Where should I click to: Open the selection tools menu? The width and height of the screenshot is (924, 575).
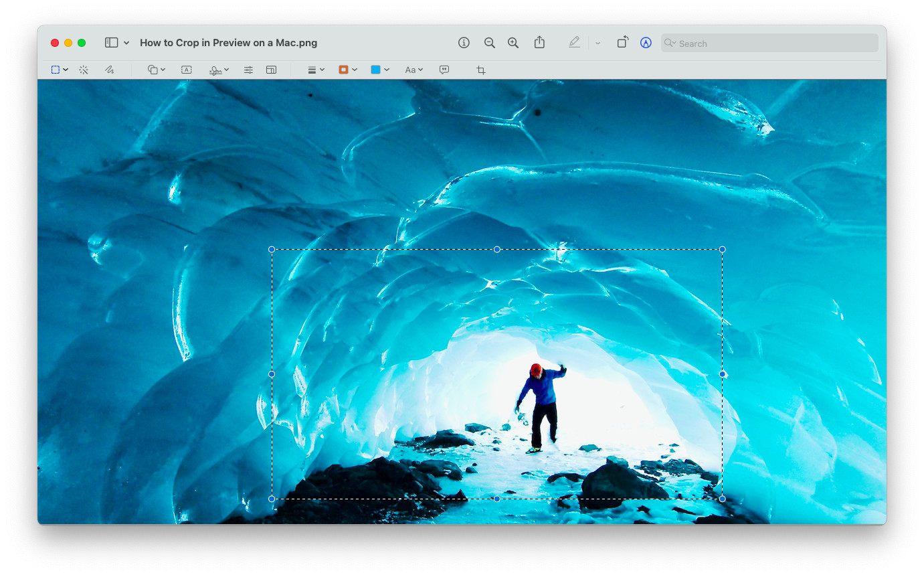click(60, 70)
